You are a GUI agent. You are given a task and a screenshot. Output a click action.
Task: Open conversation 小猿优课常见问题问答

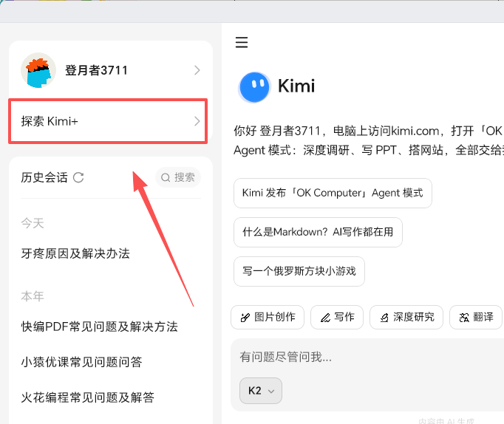click(81, 362)
